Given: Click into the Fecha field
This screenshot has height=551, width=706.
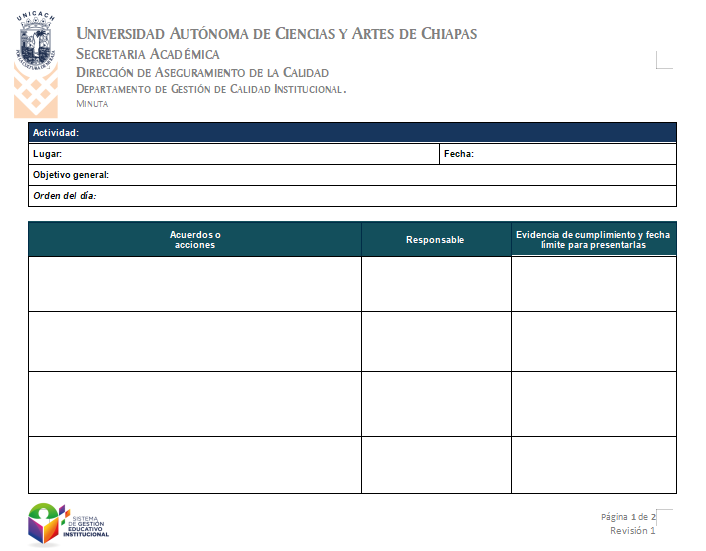Looking at the screenshot, I should point(575,154).
